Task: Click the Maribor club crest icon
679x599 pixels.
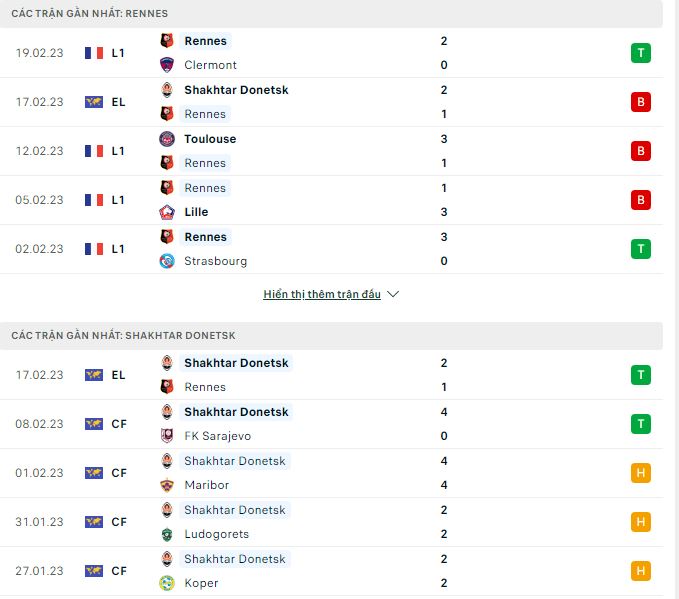Action: click(x=167, y=485)
